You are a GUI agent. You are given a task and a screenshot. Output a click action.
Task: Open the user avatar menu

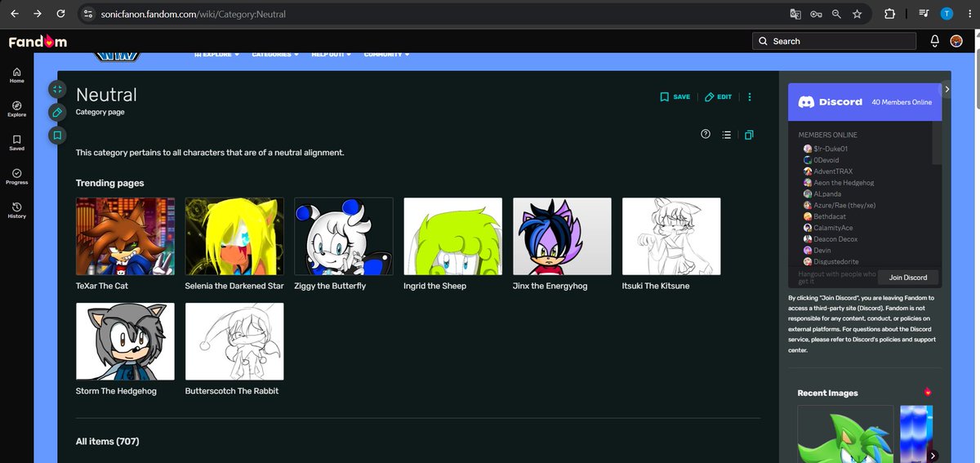tap(956, 41)
